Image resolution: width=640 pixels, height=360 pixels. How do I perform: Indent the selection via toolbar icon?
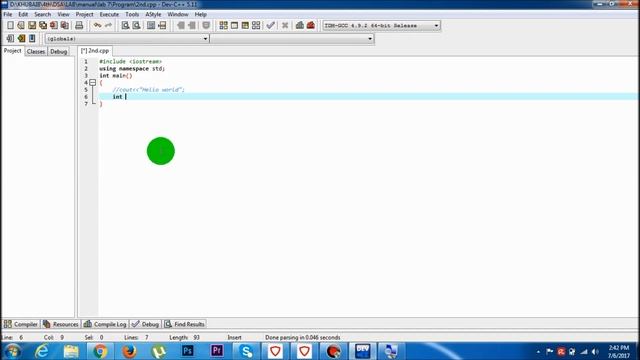coord(181,25)
